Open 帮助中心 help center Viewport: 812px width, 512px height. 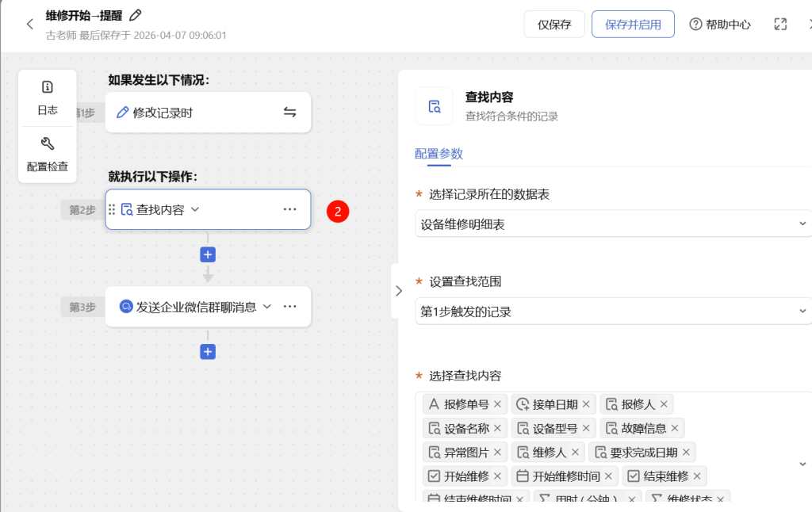720,25
